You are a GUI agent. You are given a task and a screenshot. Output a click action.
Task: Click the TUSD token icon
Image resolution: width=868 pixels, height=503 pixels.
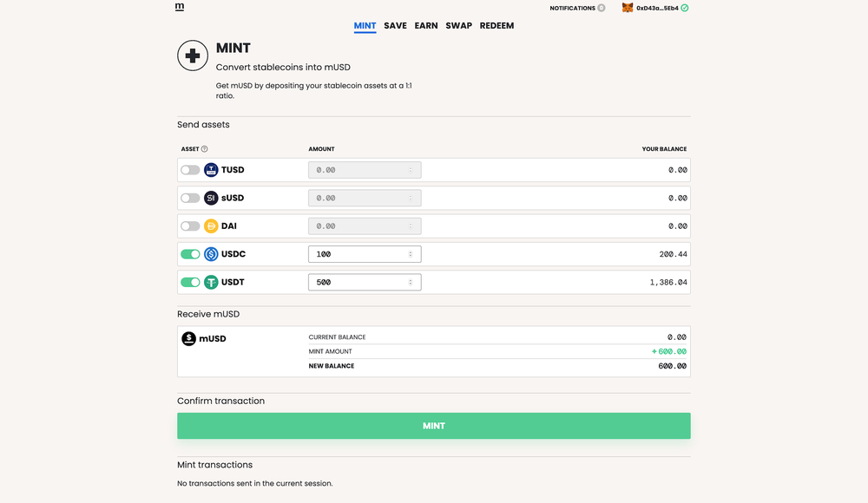click(211, 170)
